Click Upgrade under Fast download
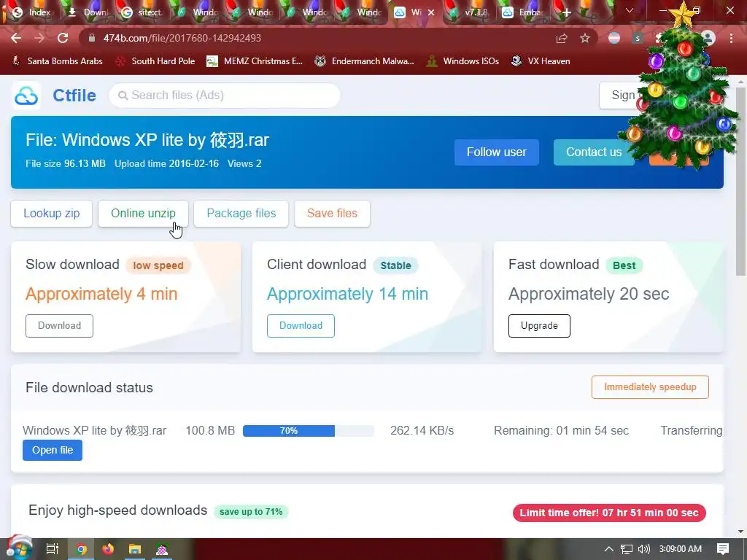The height and width of the screenshot is (560, 747). point(539,326)
